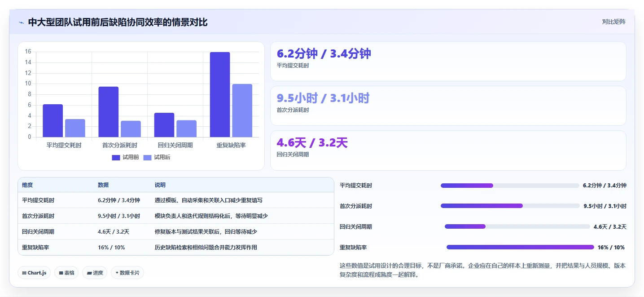Click the 6.2分钟 / 3.4分钟 table cell

(119, 200)
